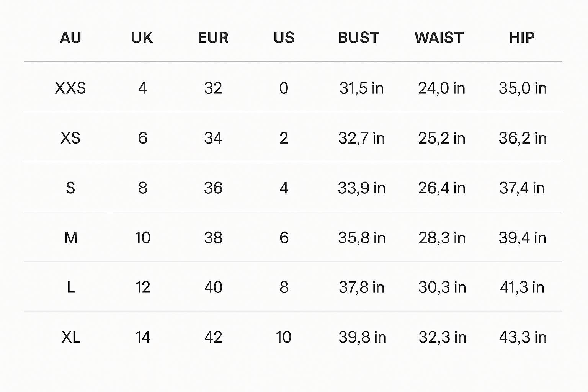This screenshot has height=392, width=588.
Task: Click the 31,5 in bust value
Action: coord(361,88)
